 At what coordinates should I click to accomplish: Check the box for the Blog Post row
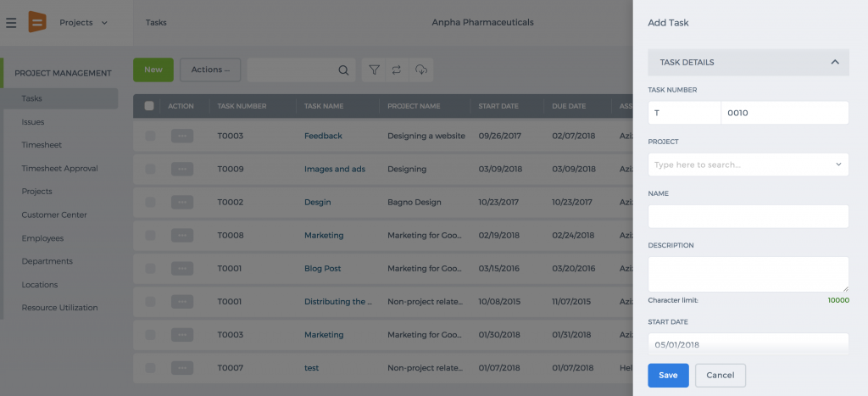coord(150,269)
